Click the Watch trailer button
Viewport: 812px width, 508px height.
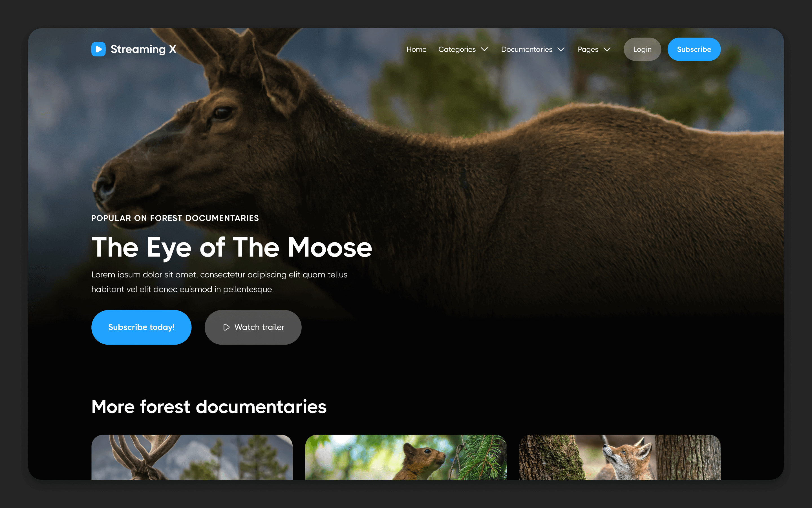[x=253, y=327]
